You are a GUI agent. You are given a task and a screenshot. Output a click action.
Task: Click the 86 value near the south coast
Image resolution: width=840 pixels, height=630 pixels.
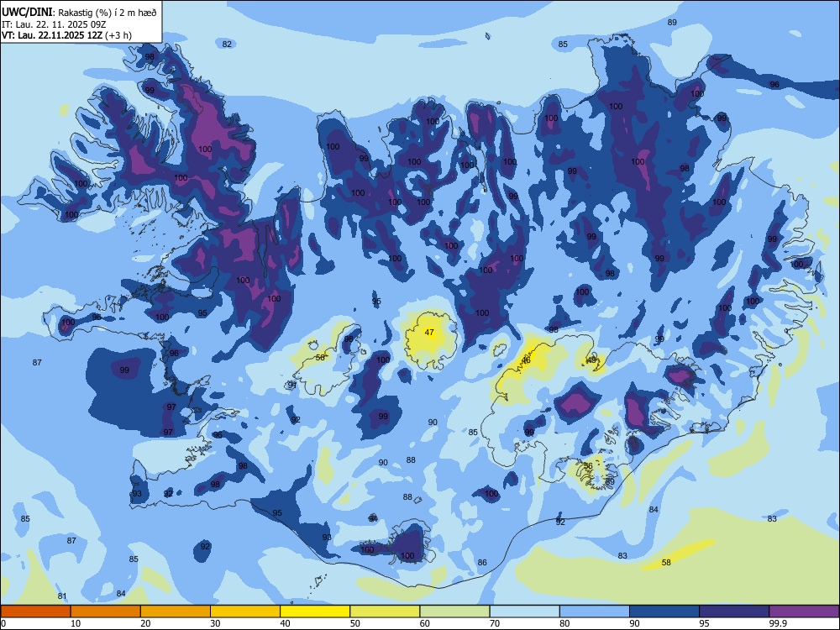[x=482, y=562]
